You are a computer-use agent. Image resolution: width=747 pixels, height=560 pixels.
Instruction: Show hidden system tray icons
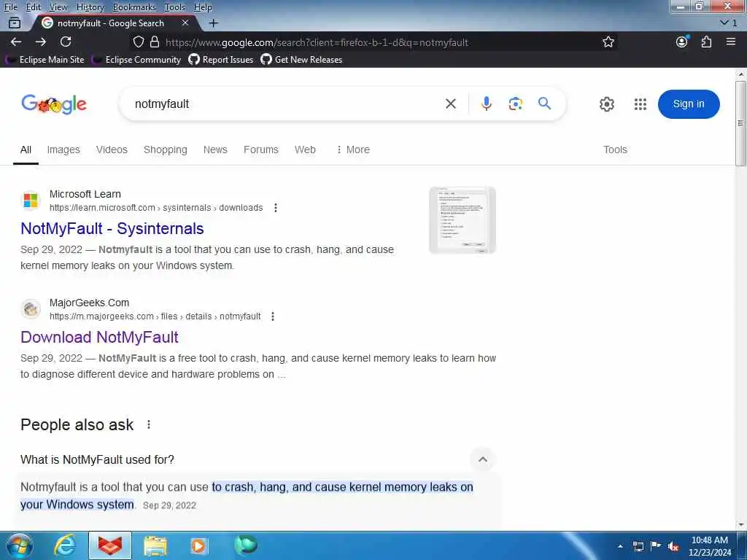coord(620,545)
